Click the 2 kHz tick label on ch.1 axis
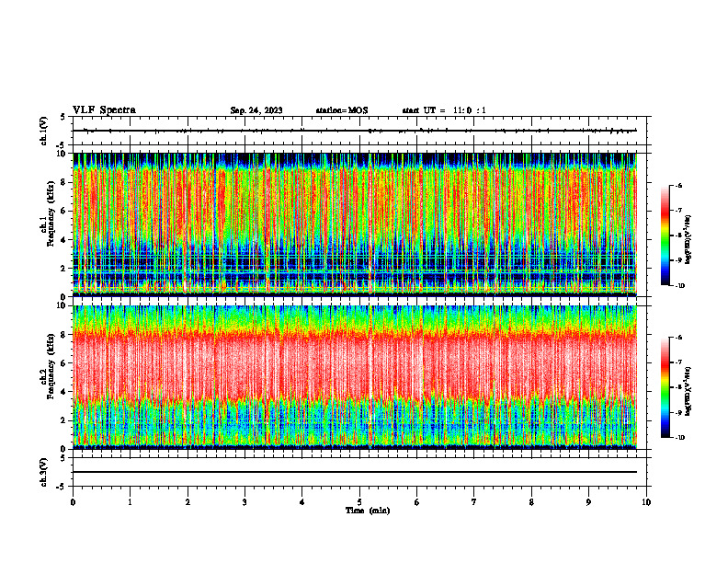This screenshot has width=728, height=563. pyautogui.click(x=63, y=268)
